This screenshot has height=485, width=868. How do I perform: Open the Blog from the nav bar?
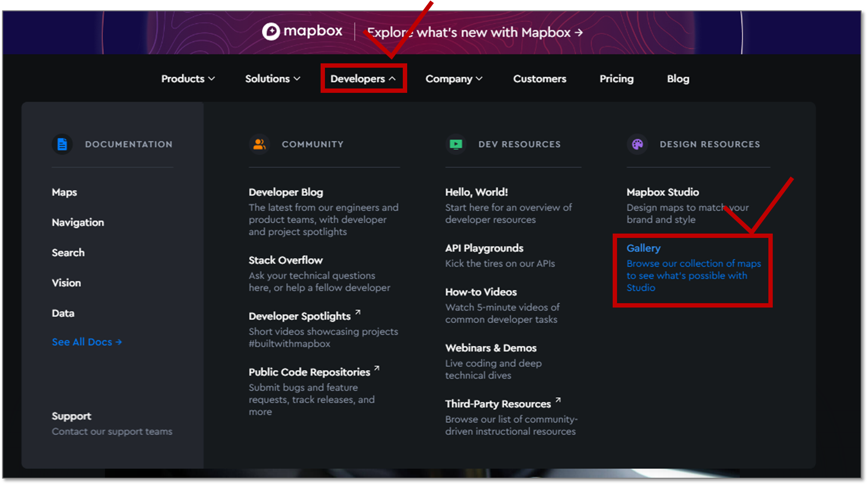[678, 78]
